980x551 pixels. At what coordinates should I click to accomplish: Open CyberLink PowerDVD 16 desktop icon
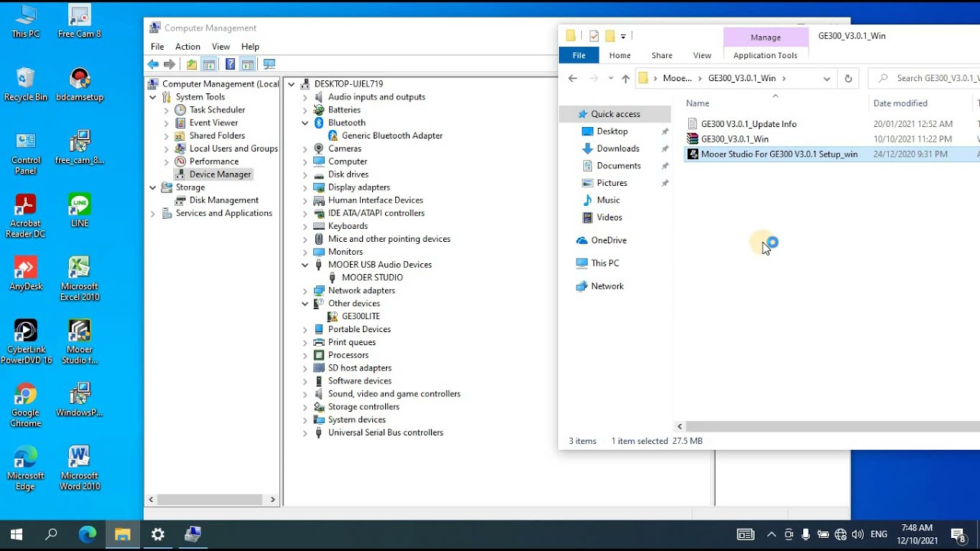tap(26, 341)
